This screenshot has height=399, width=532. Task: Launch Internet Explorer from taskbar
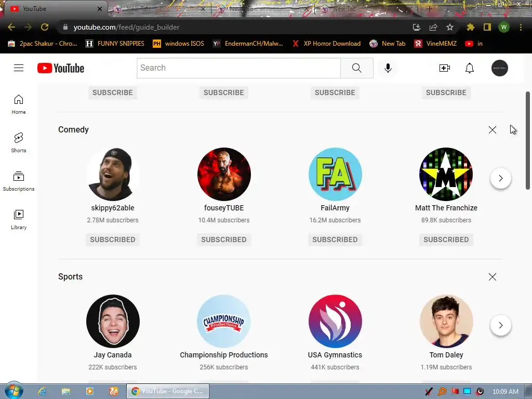pyautogui.click(x=42, y=391)
